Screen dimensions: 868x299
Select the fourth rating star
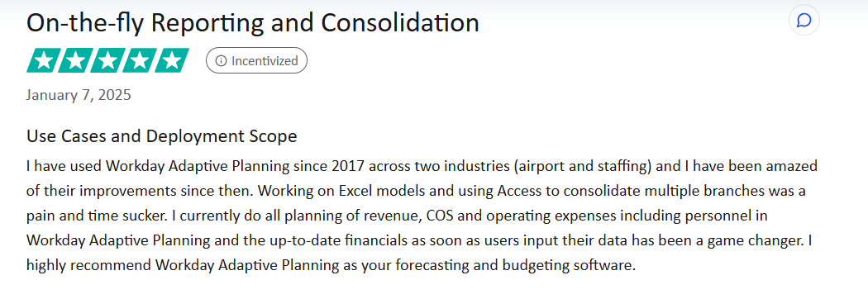coord(140,60)
